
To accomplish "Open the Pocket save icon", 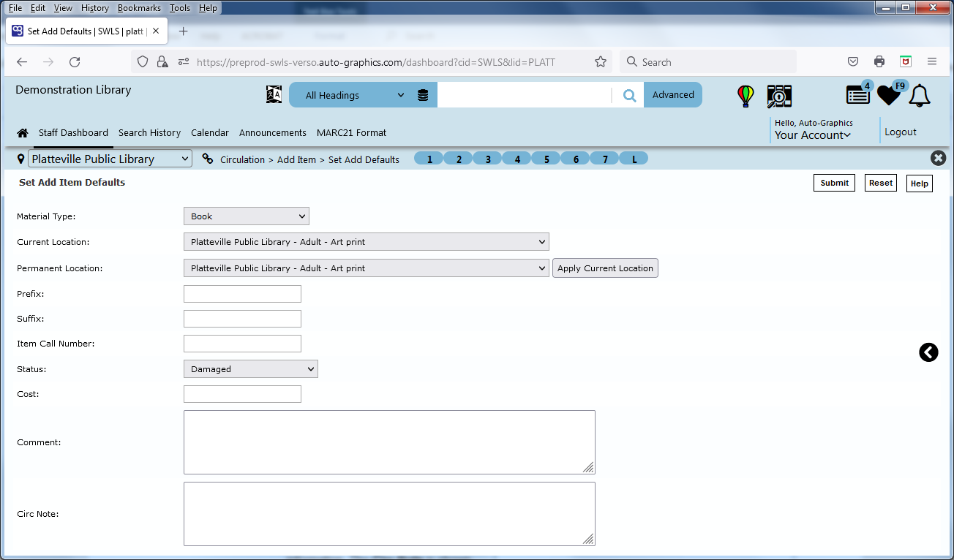I will [x=853, y=62].
